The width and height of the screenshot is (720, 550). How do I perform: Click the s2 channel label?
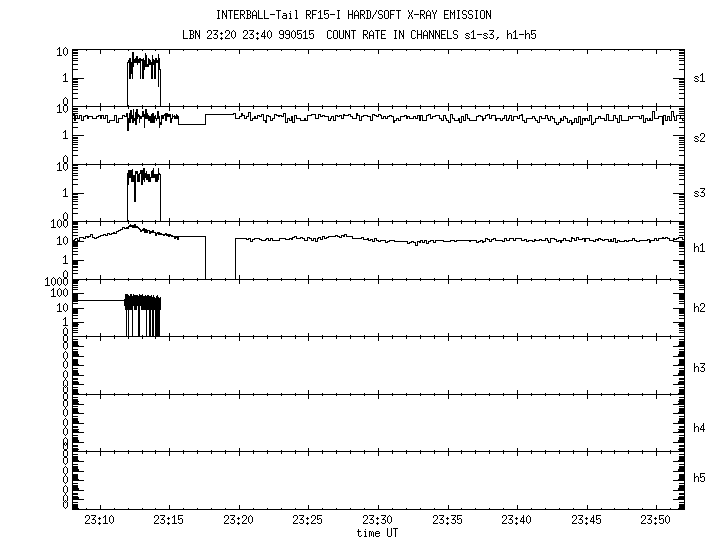click(x=700, y=137)
